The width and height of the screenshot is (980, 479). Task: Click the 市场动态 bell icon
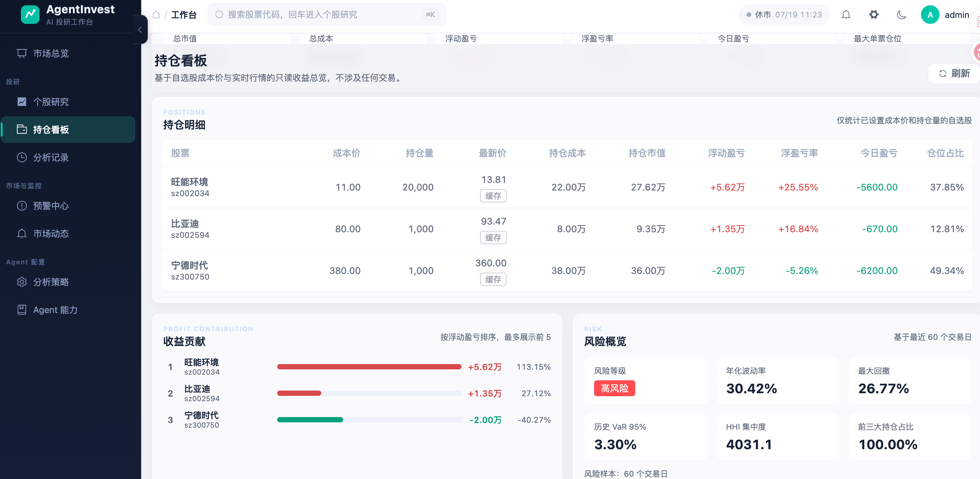click(x=22, y=234)
